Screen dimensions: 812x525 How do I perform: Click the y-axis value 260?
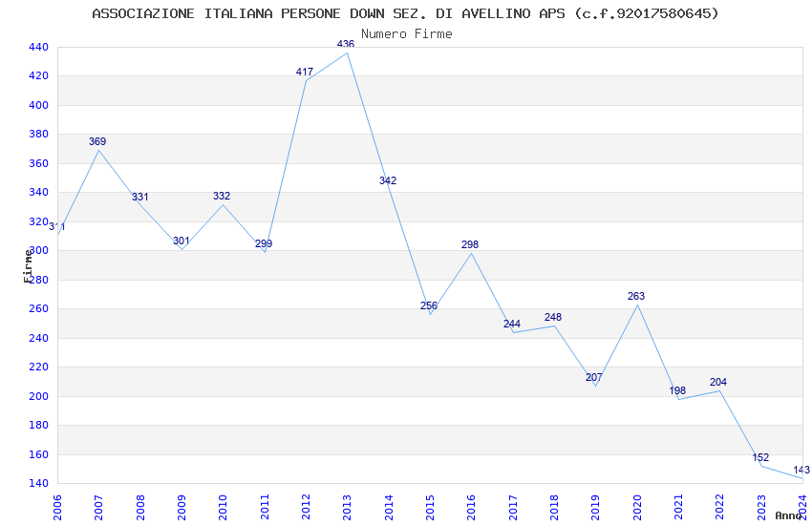(39, 308)
